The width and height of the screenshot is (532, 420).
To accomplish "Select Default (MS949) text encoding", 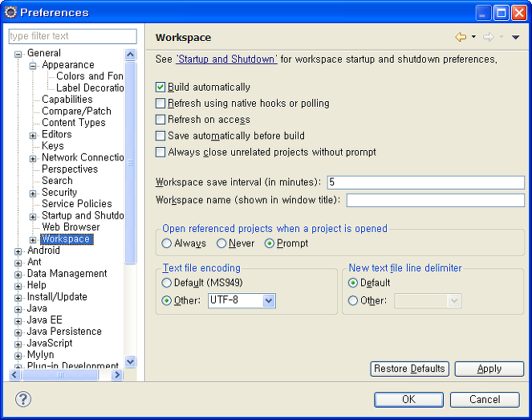I will click(x=167, y=283).
